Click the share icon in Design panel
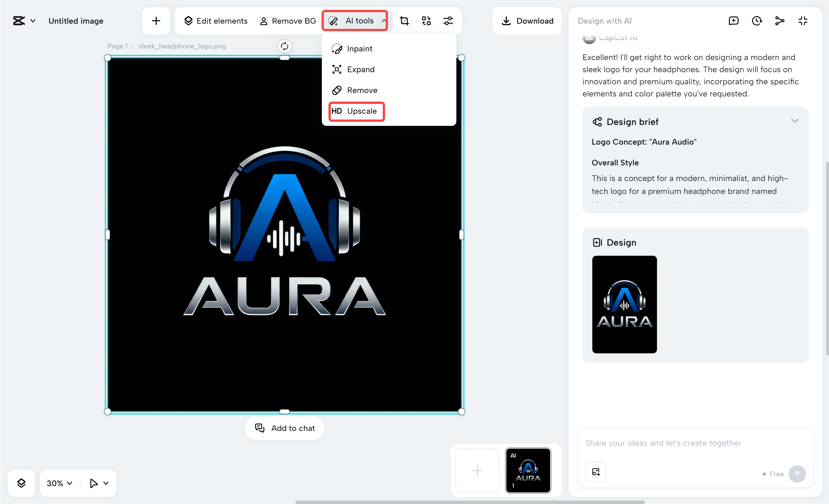Image resolution: width=829 pixels, height=504 pixels. click(x=780, y=20)
